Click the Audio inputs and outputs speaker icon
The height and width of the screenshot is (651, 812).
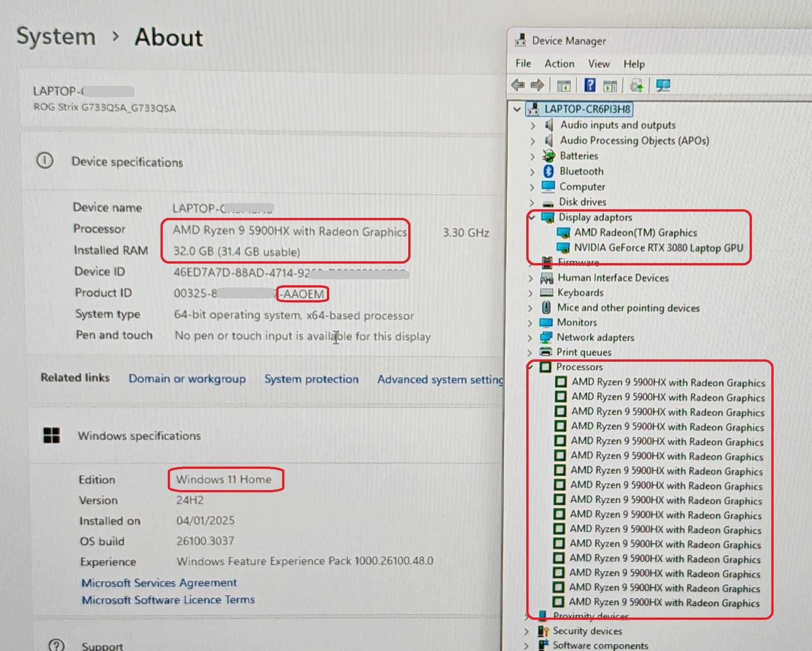[x=549, y=125]
